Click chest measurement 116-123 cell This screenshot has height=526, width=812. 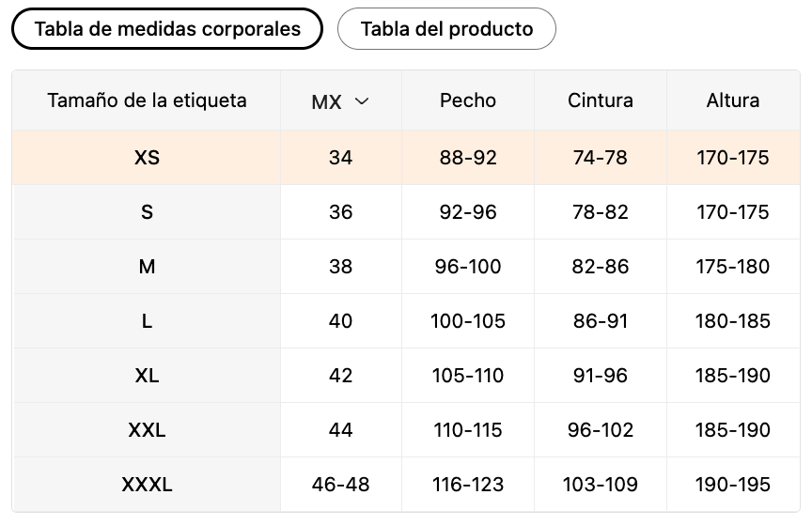[x=468, y=485]
